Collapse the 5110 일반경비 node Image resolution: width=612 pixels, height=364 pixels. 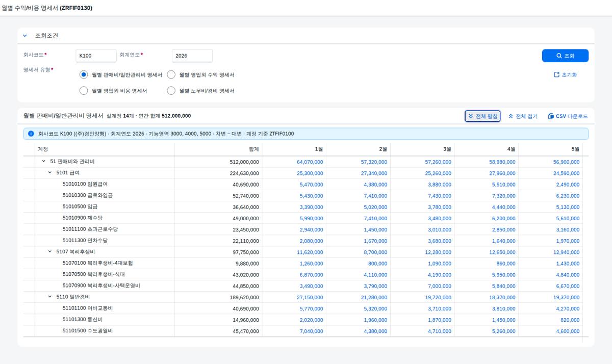pyautogui.click(x=50, y=297)
